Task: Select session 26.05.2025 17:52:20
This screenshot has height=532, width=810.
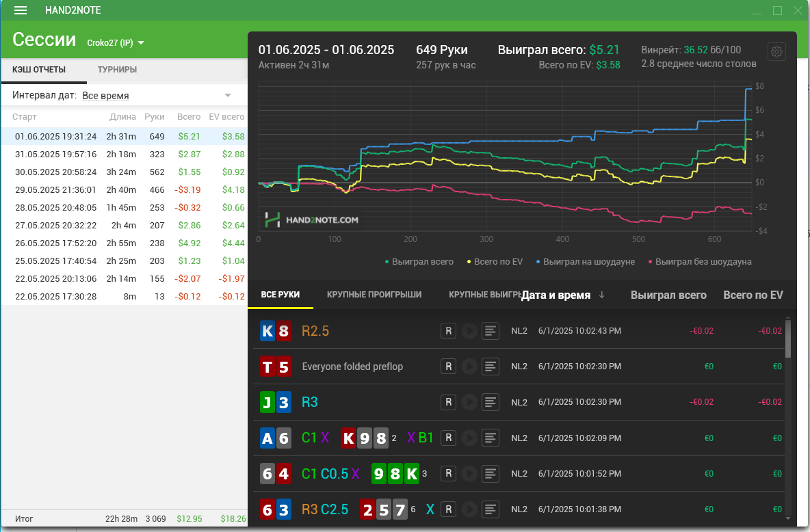Action: [x=124, y=243]
